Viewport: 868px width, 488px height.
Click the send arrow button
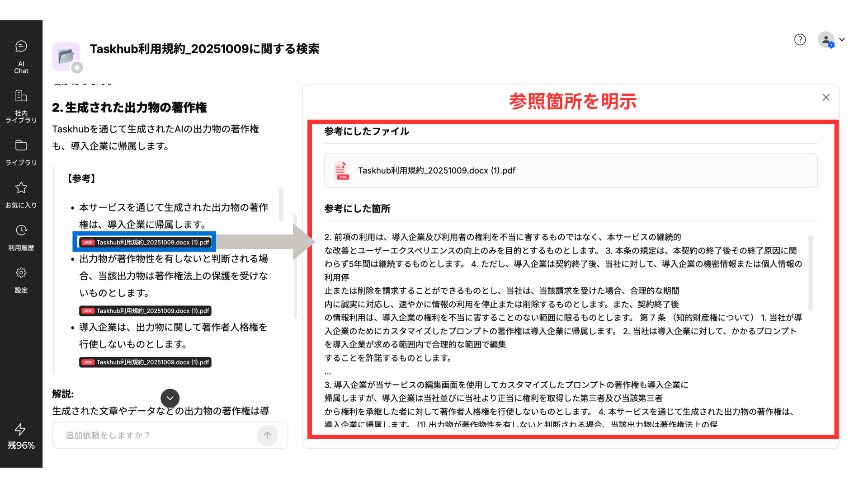pos(267,435)
